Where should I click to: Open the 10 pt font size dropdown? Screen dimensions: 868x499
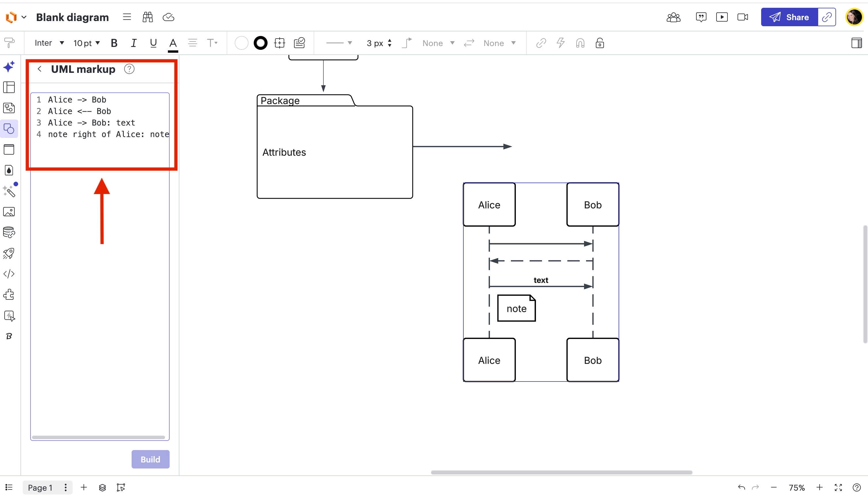tap(86, 43)
